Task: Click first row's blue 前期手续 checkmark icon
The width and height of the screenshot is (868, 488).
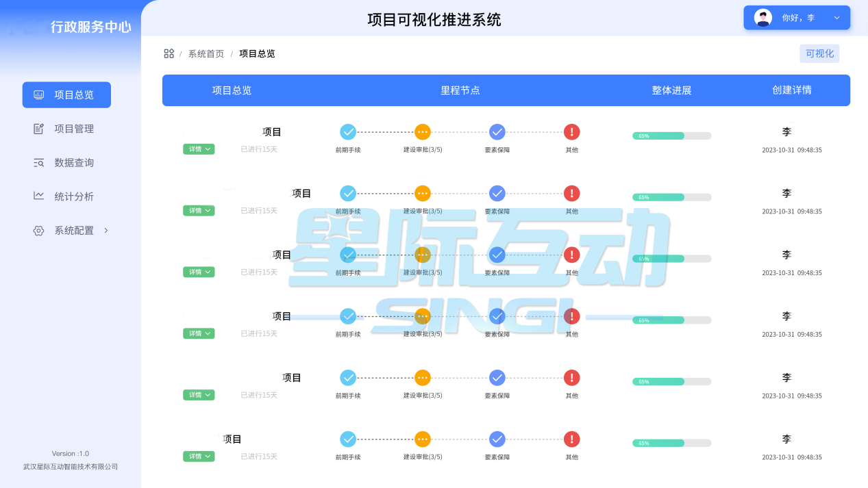Action: tap(348, 132)
